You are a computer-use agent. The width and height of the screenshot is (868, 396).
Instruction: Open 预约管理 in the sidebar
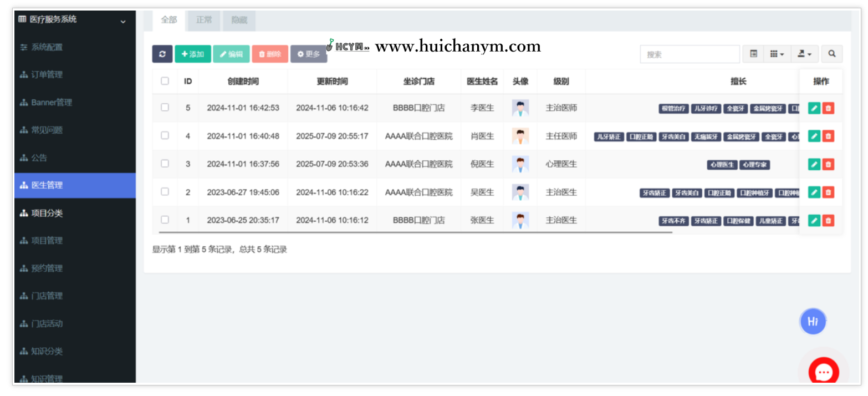(47, 268)
